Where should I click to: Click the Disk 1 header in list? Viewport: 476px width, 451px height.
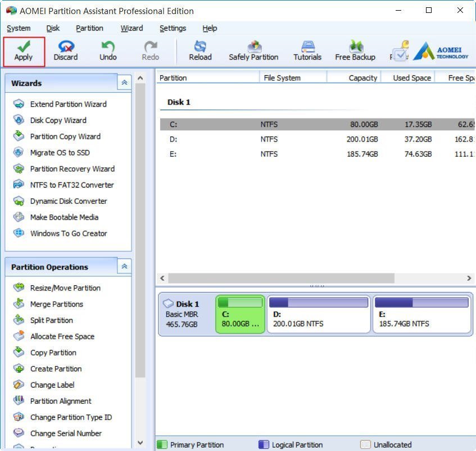pos(179,102)
